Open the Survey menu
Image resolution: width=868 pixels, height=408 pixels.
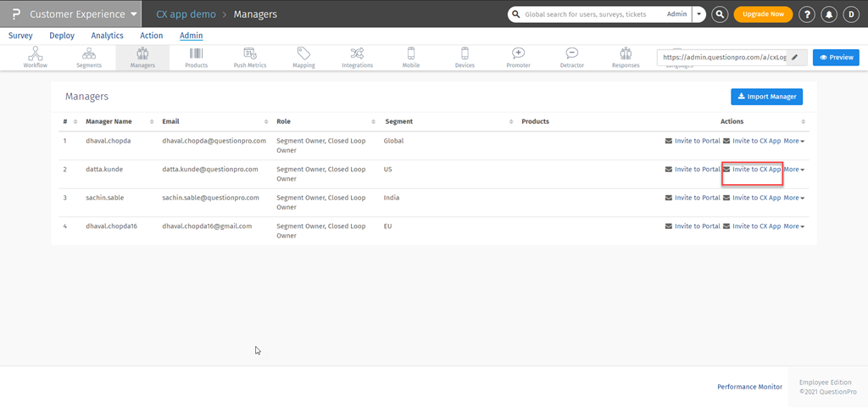coord(20,36)
